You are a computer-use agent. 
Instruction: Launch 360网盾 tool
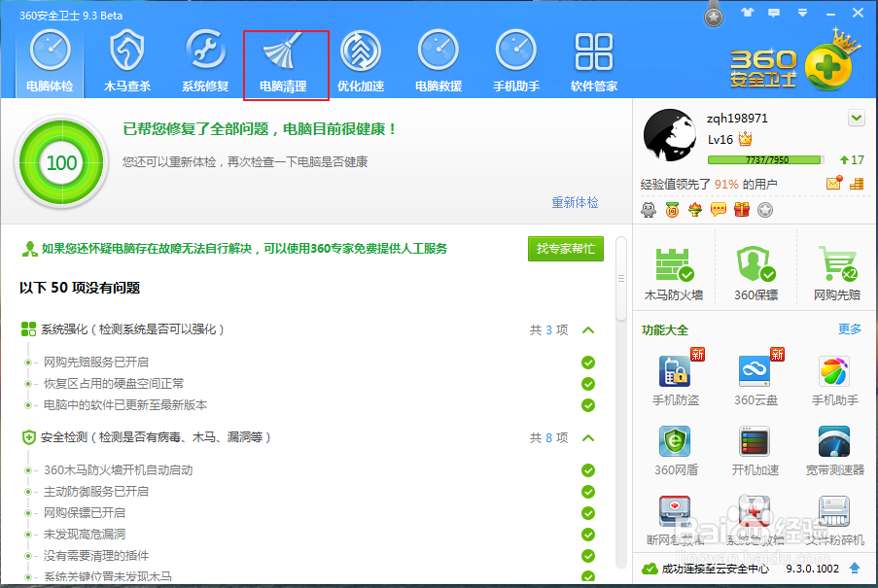pos(676,450)
